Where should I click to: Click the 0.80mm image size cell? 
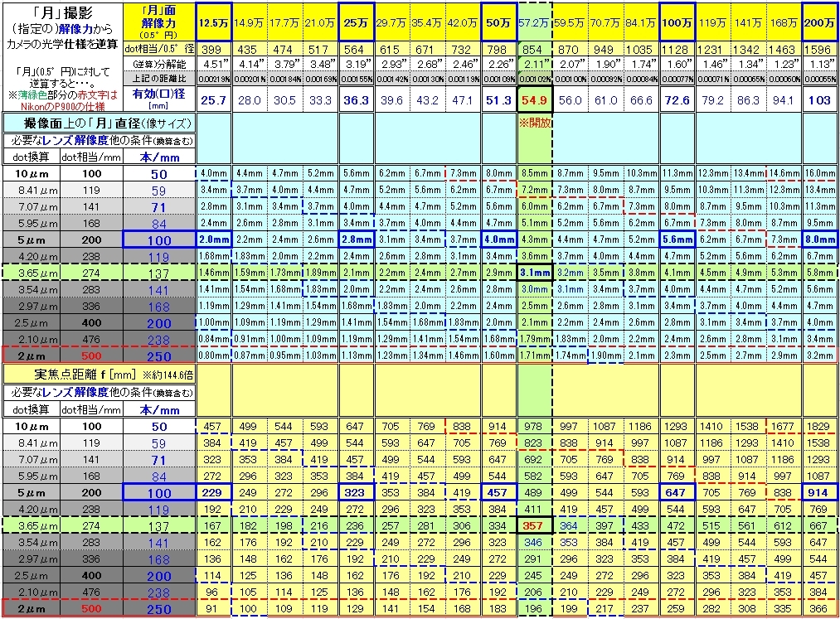(214, 355)
